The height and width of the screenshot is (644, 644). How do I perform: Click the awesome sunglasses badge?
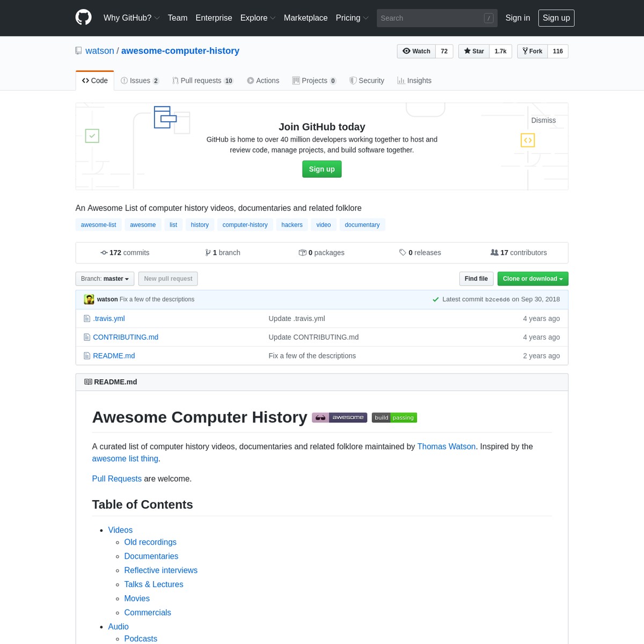coord(340,418)
